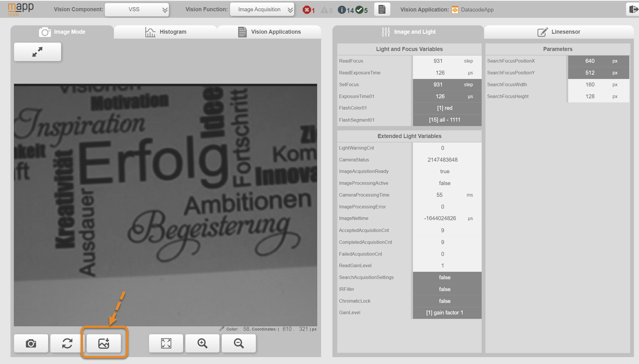Click the AcceptedAcquisitionCnt label
The height and width of the screenshot is (364, 639).
(364, 231)
